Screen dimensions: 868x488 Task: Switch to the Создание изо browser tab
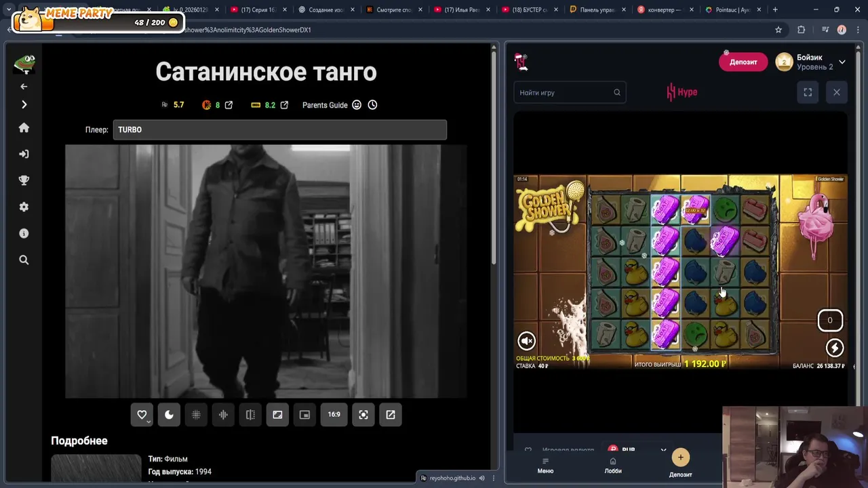327,9
